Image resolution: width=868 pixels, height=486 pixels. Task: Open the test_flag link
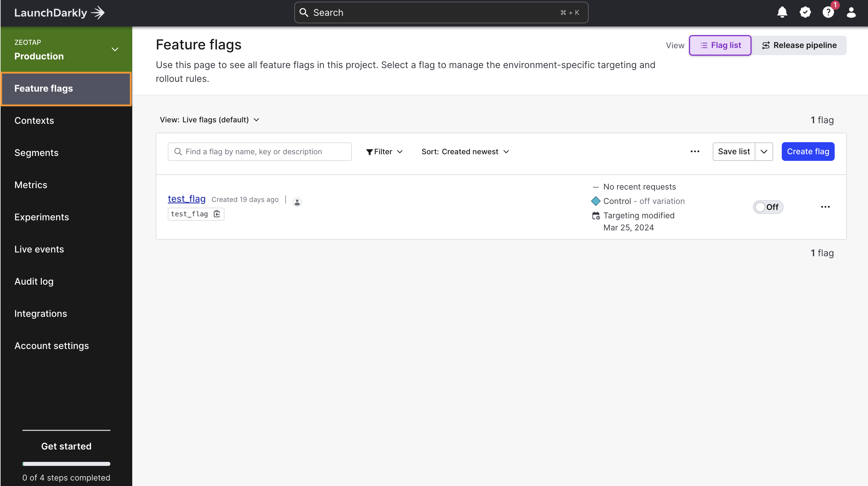point(187,199)
